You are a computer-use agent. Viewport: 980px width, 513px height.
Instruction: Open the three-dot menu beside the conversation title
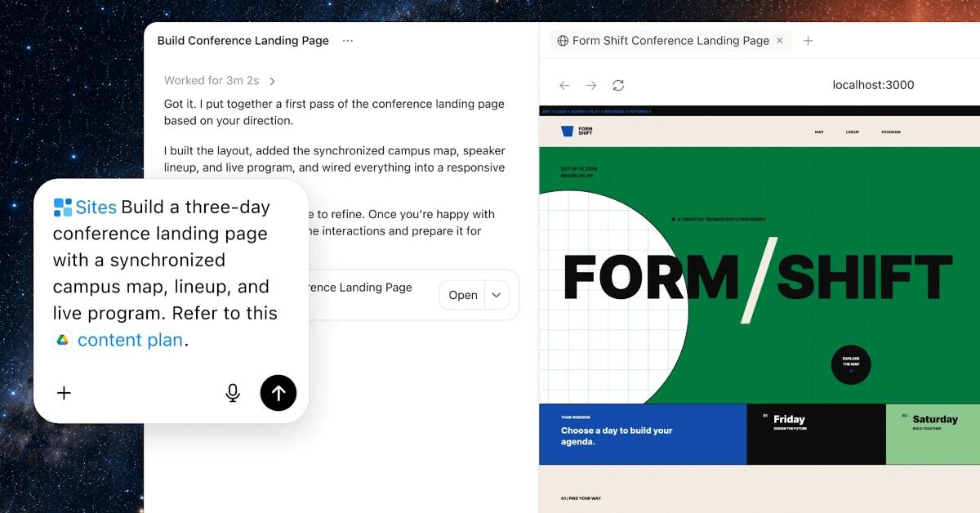[348, 40]
